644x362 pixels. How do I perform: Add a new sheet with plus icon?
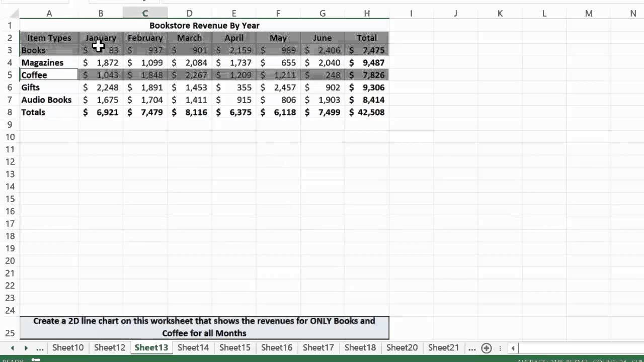486,348
